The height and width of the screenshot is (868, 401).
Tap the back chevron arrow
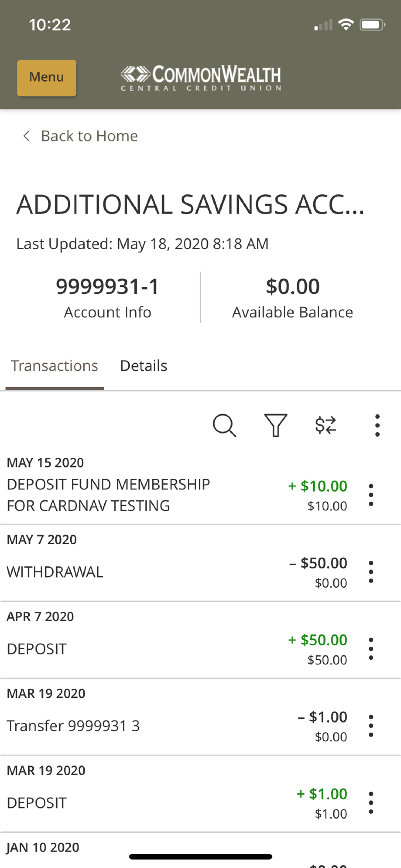coord(26,136)
